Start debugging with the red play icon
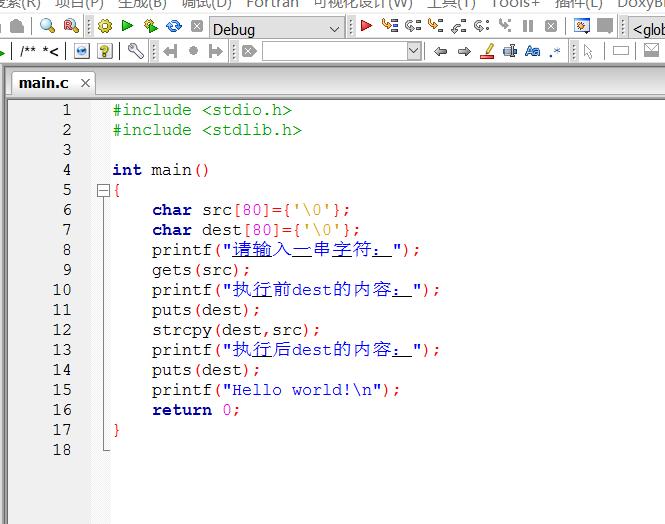Screen dimensions: 665x524 pyautogui.click(x=366, y=25)
